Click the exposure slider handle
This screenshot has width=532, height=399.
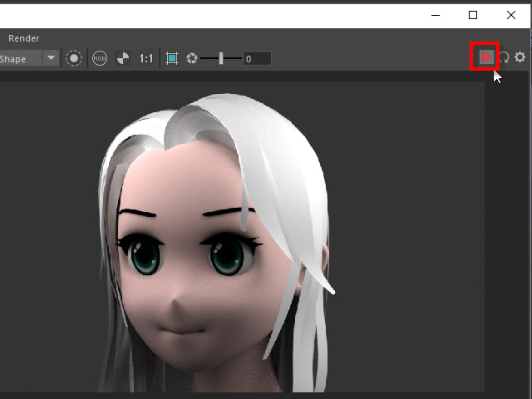(x=221, y=59)
